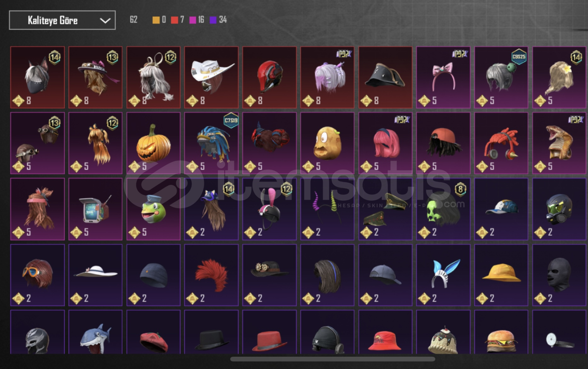Select the potato face mask item
588x369 pixels.
(x=327, y=143)
